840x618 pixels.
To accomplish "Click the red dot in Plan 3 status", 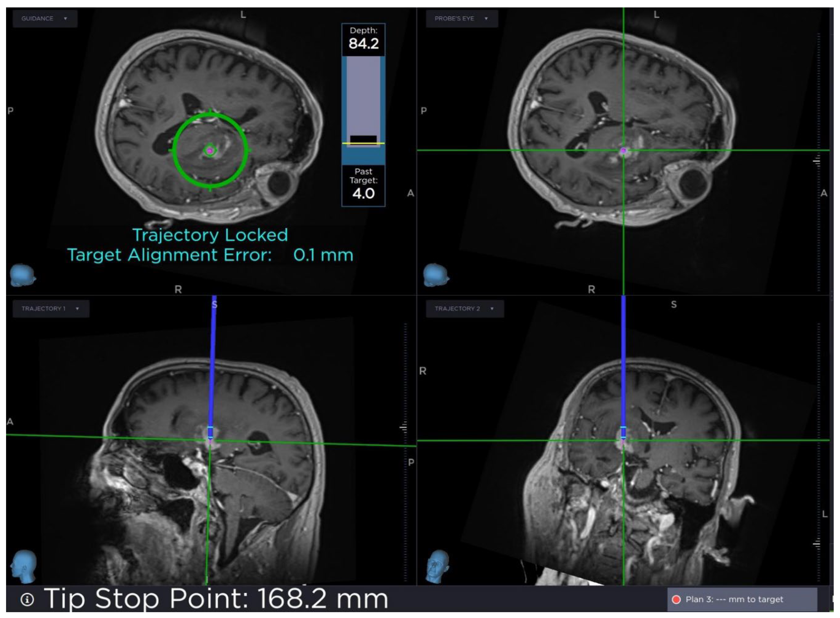I will coord(676,599).
